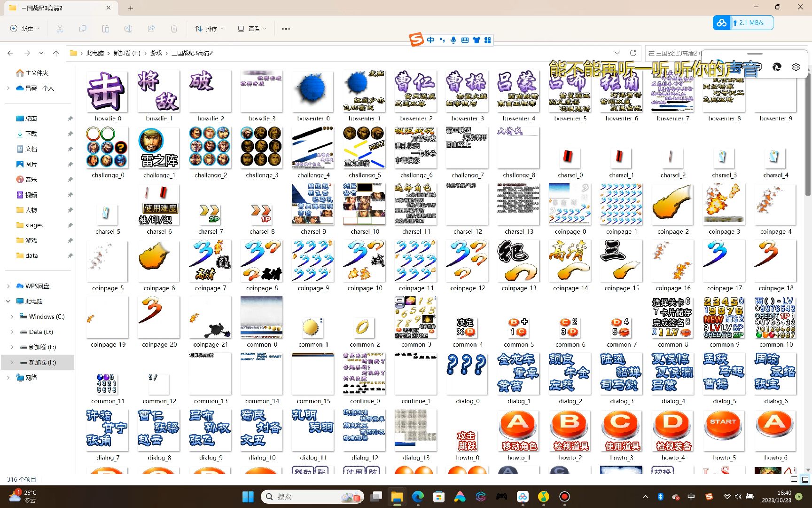Viewport: 812px width, 508px height.
Task: Select the bossdie_0 image thumbnail
Action: coord(108,91)
